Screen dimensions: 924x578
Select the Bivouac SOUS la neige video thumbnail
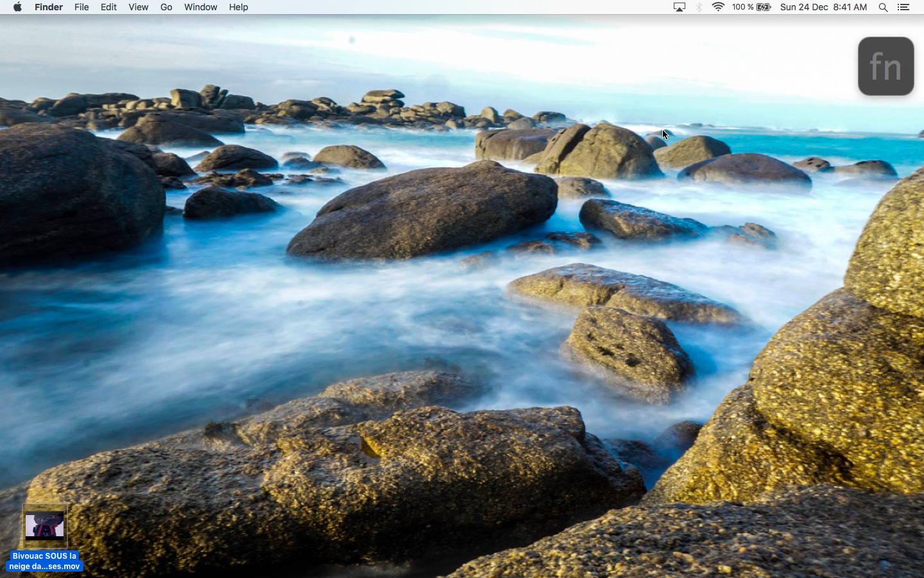(x=44, y=525)
